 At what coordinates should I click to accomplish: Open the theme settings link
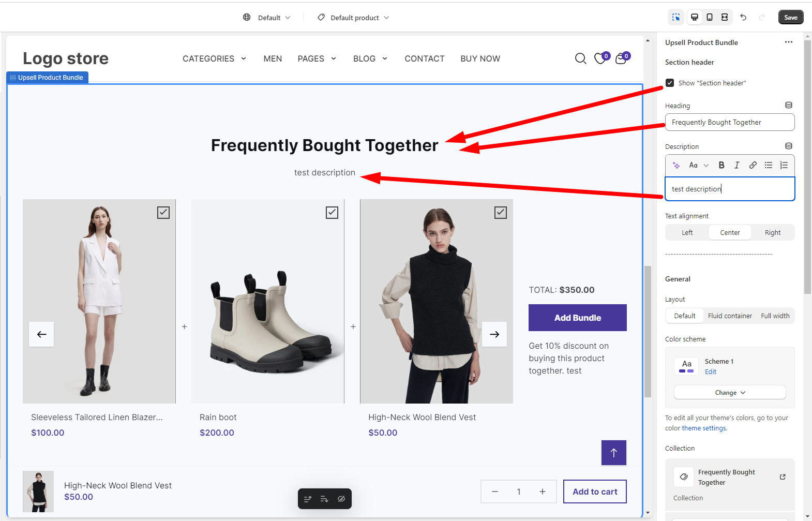click(x=704, y=428)
